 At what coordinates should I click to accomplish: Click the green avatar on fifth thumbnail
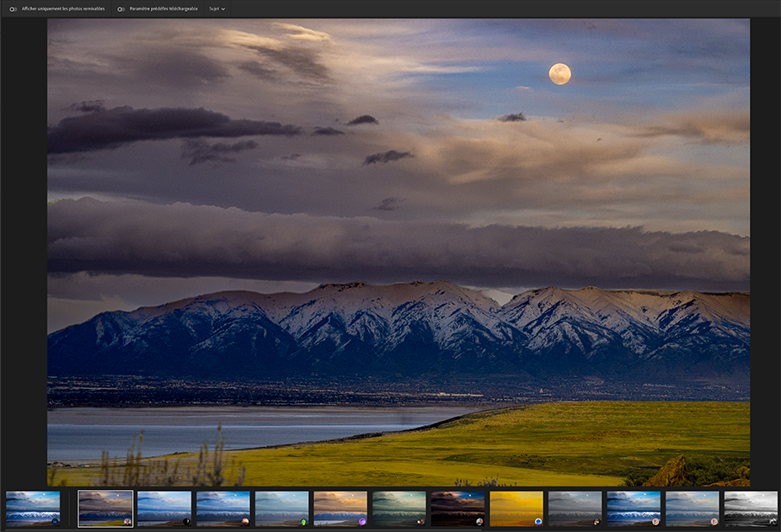pos(303,522)
